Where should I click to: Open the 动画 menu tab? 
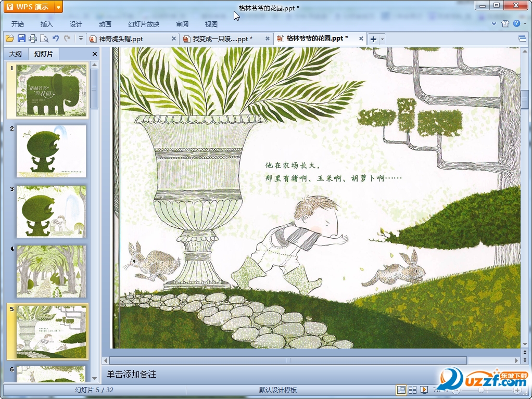[x=105, y=24]
